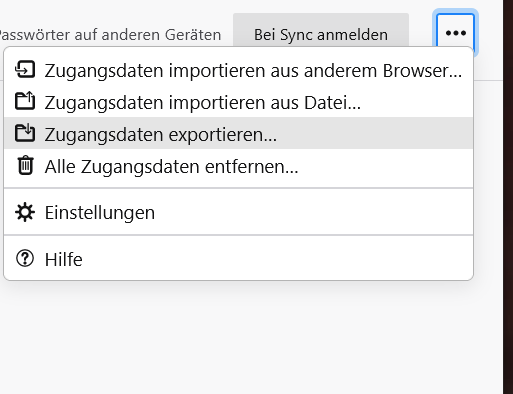Click the trash can icon
This screenshot has height=394, width=513.
pyautogui.click(x=25, y=165)
